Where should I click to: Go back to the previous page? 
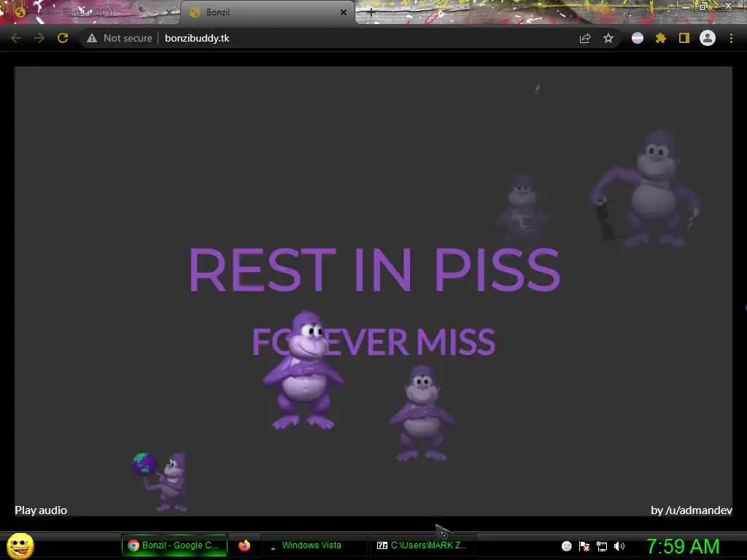pyautogui.click(x=16, y=38)
